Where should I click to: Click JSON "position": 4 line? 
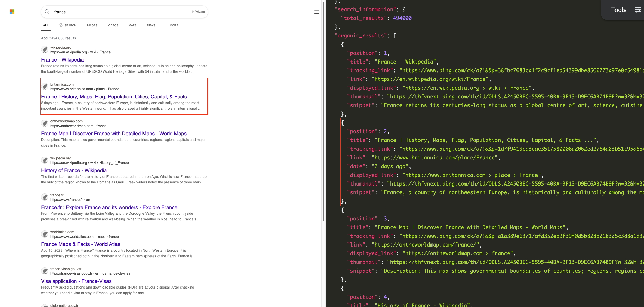368,297
